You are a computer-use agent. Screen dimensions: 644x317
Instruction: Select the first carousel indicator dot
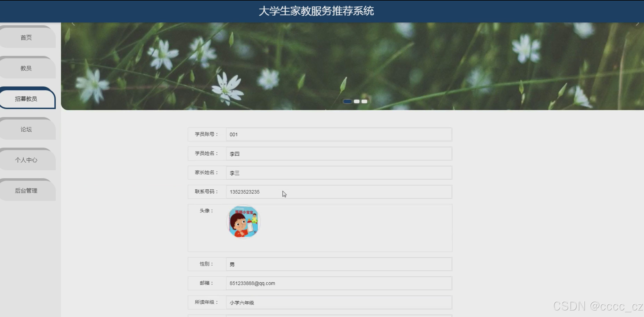point(347,101)
